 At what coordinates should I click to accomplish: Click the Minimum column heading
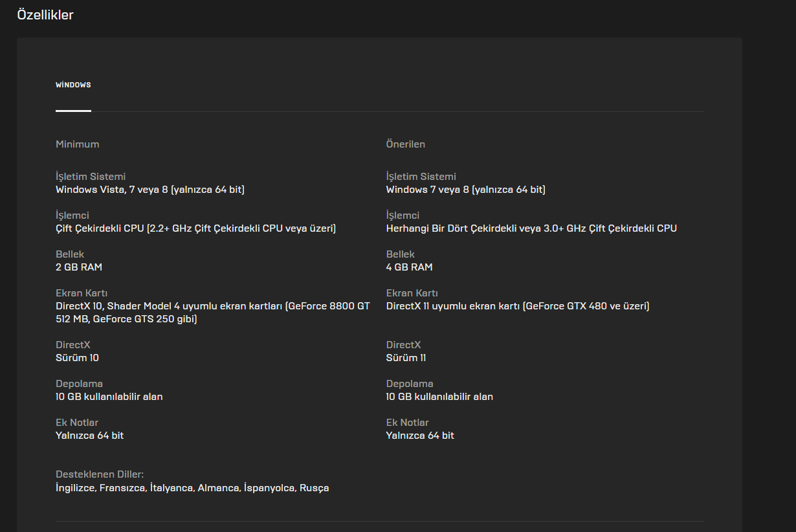click(x=78, y=144)
